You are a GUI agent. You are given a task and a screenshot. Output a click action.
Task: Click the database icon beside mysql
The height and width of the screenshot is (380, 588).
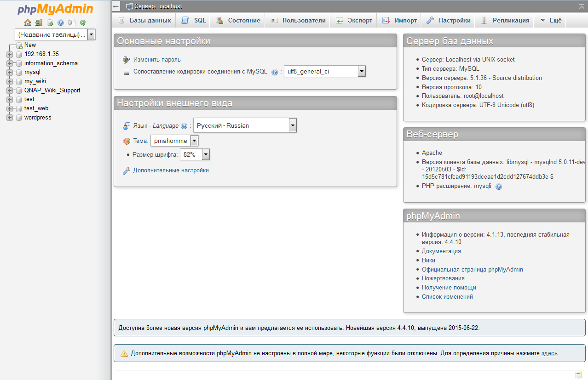tap(19, 73)
